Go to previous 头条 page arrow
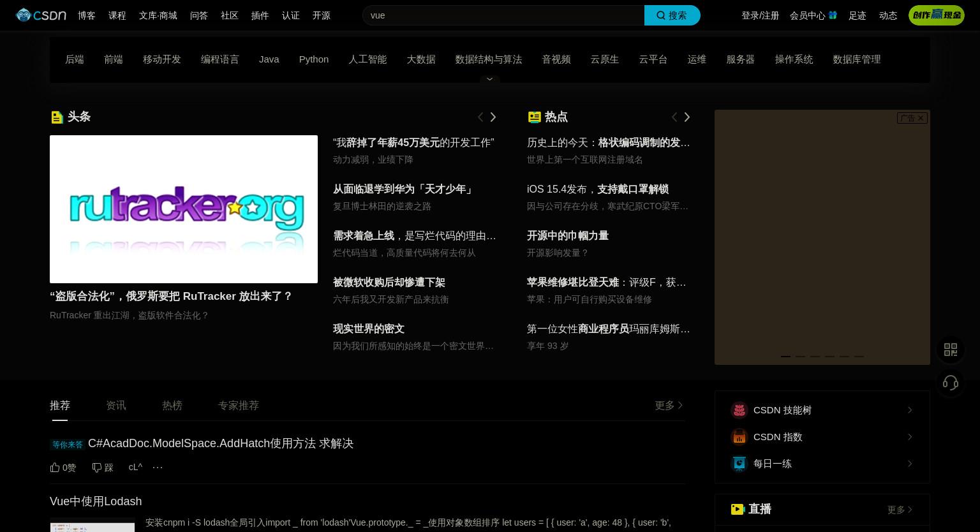The height and width of the screenshot is (532, 980). [x=480, y=117]
